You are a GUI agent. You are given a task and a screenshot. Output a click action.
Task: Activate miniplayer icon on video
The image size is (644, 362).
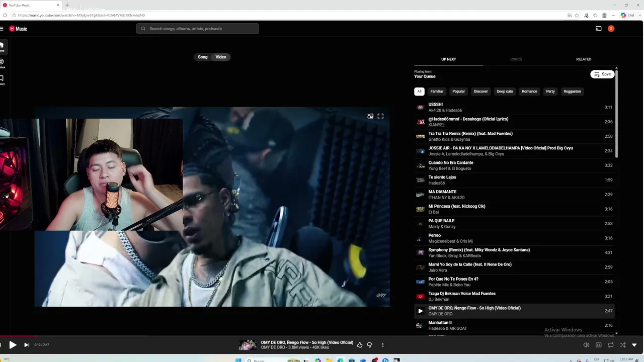pos(370,116)
